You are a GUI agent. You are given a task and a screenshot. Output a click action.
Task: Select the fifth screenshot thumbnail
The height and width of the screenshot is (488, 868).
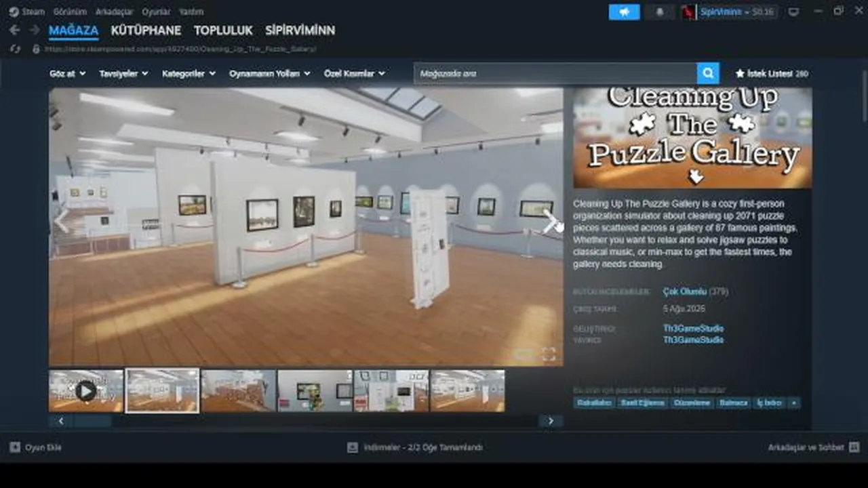click(391, 390)
